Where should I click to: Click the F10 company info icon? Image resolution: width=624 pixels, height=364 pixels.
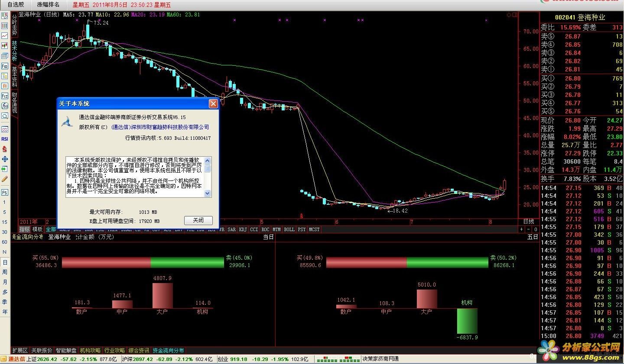[4, 66]
